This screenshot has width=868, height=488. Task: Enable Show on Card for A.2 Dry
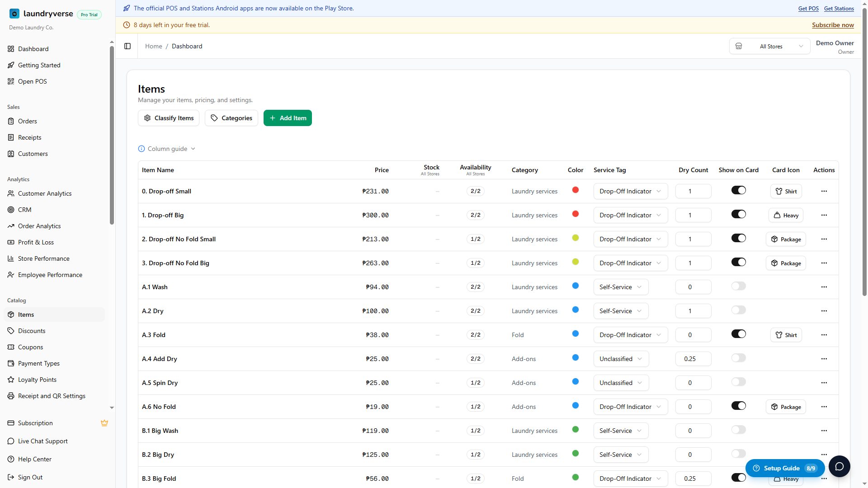coord(739,310)
